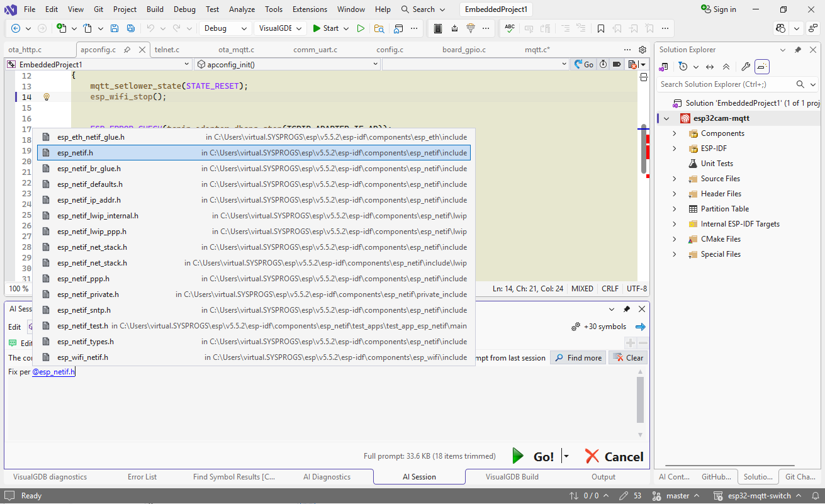
Task: Click the bookmark icon in the toolbar
Action: click(x=601, y=28)
